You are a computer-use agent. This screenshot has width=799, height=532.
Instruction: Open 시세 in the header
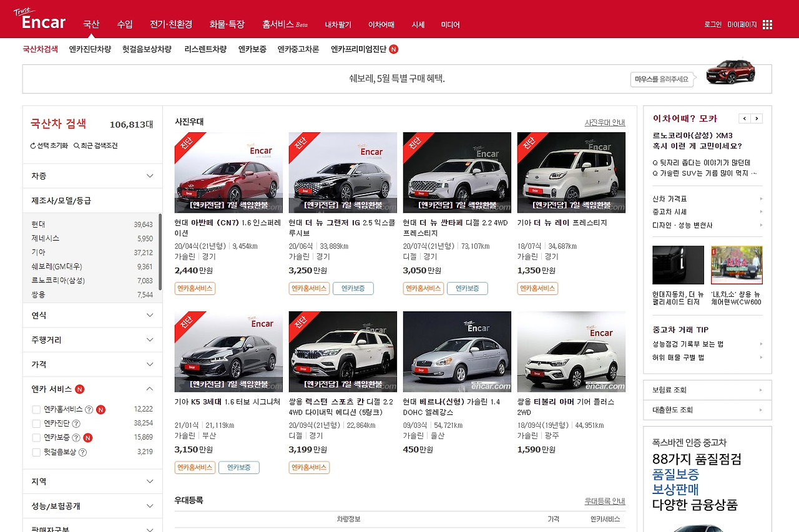pos(418,25)
